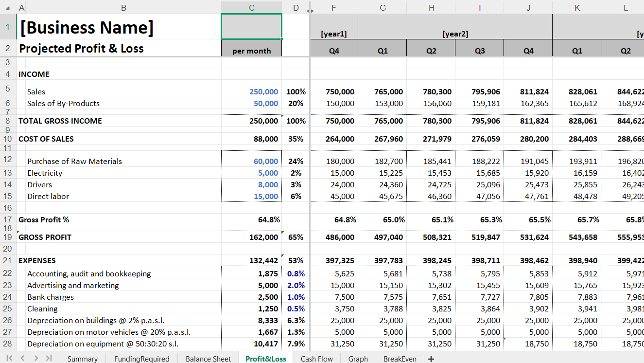Image resolution: width=644 pixels, height=363 pixels.
Task: Switch to the Cash Flow tab
Action: 316,359
